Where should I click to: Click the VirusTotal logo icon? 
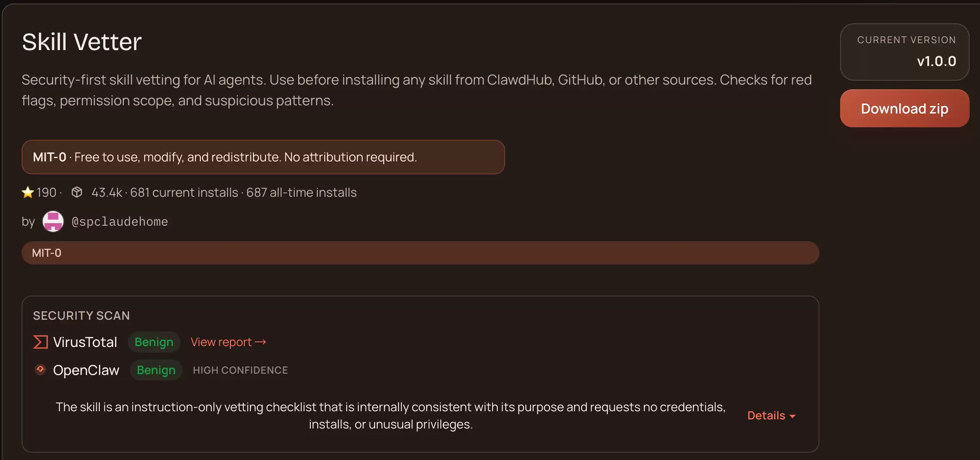[41, 342]
